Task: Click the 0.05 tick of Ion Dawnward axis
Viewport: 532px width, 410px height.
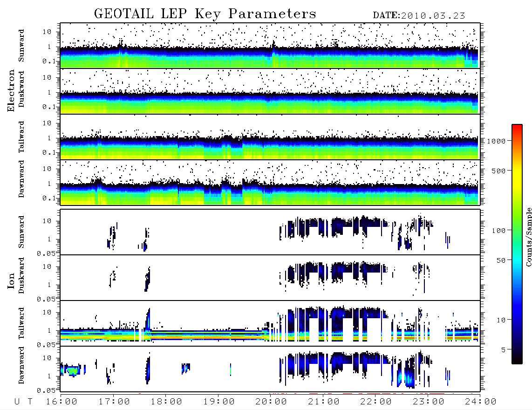Action: click(x=46, y=390)
